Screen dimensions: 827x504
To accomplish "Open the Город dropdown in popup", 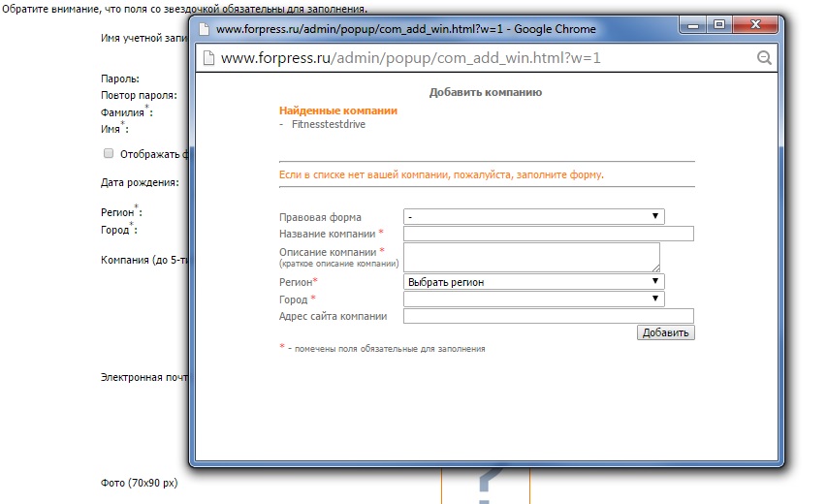I will (x=534, y=299).
